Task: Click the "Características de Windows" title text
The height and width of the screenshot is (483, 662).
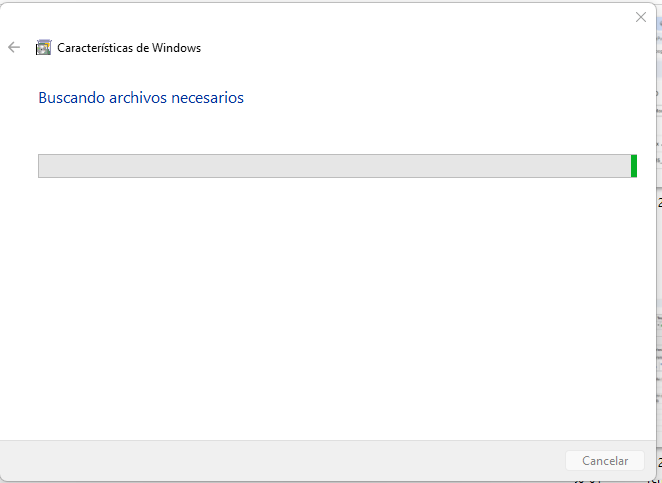Action: 129,47
